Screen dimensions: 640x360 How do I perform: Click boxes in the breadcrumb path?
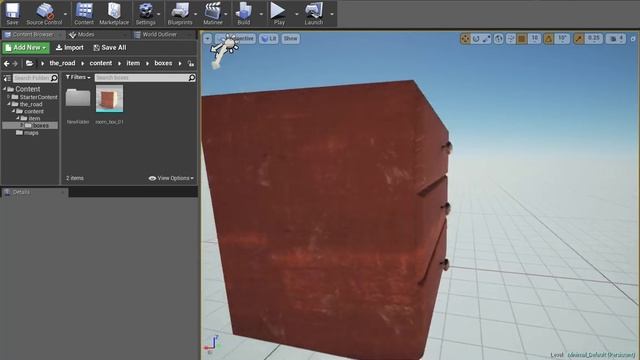tap(163, 63)
